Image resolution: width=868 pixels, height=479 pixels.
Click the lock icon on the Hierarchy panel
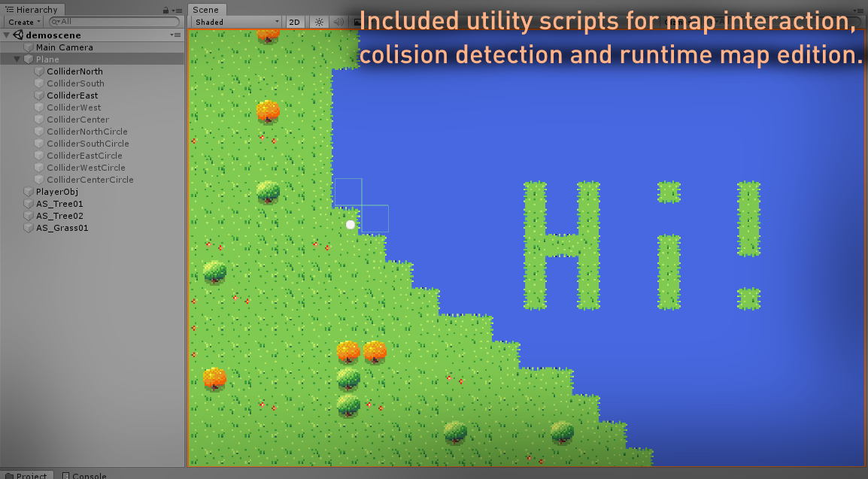click(165, 9)
